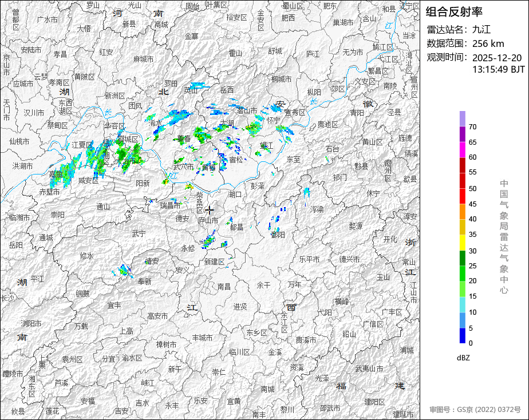Click the vertical '中国气象局雷达气象中心' text
Image resolution: width=529 pixels, height=420 pixels.
coord(504,237)
